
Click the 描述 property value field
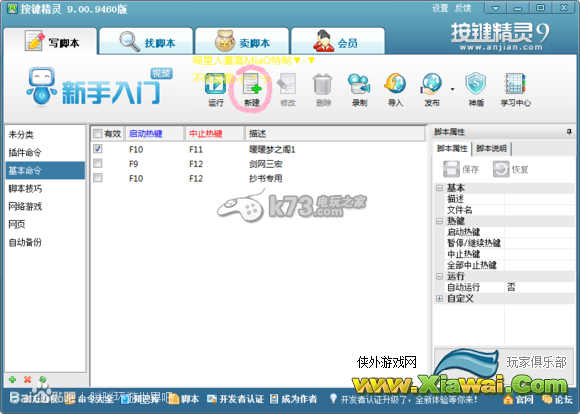point(539,199)
